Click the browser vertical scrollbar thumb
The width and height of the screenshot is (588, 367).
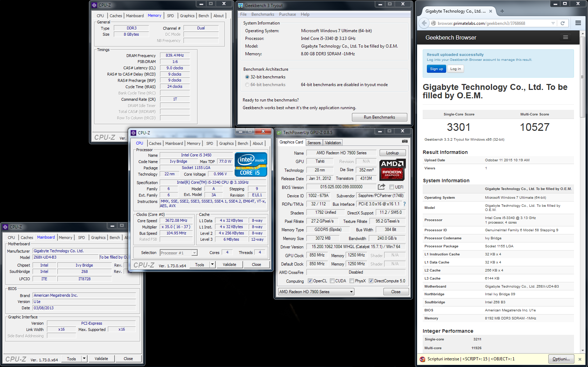pyautogui.click(x=582, y=77)
